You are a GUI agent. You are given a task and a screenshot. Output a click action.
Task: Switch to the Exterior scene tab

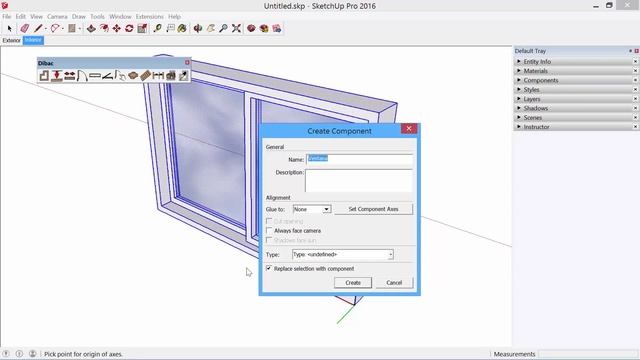click(11, 40)
